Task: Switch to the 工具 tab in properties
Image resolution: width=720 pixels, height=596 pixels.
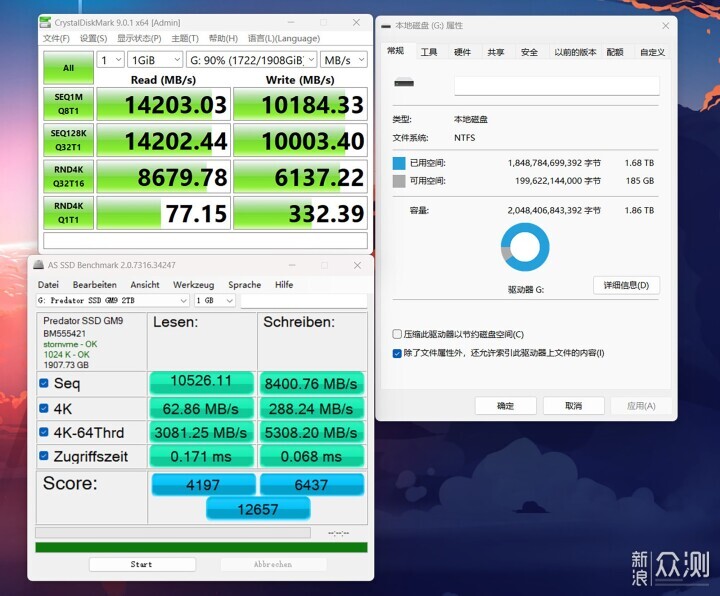Action: (429, 52)
